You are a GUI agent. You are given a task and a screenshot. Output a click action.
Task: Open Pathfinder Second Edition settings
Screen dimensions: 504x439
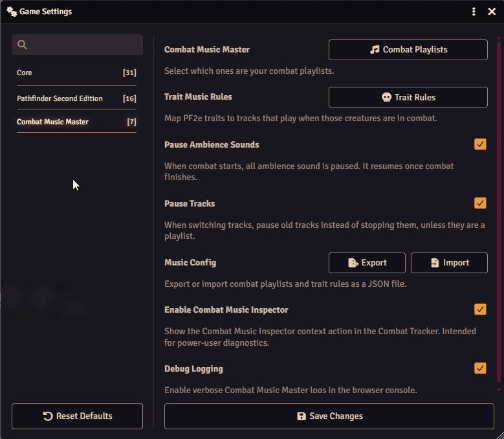coord(76,98)
